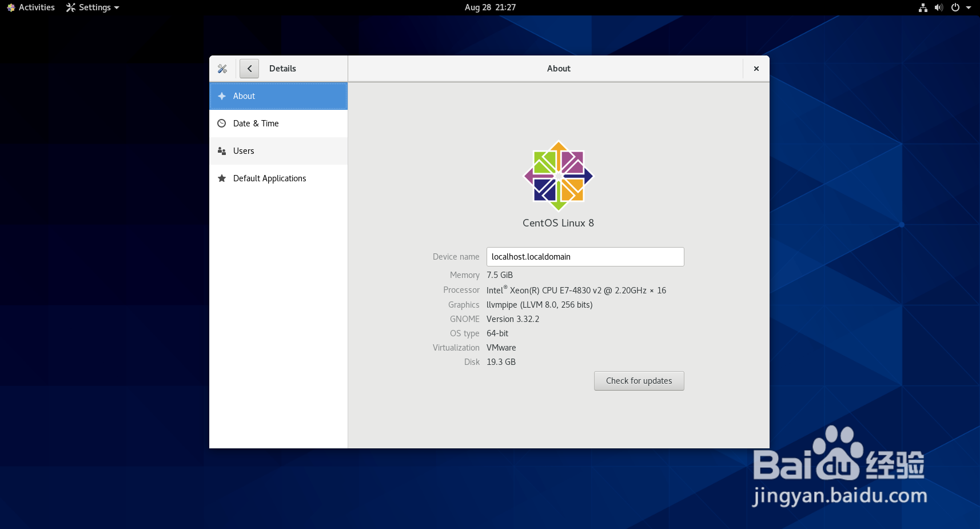Click the Processor value Intel Xeon text
The image size is (980, 529).
point(576,291)
